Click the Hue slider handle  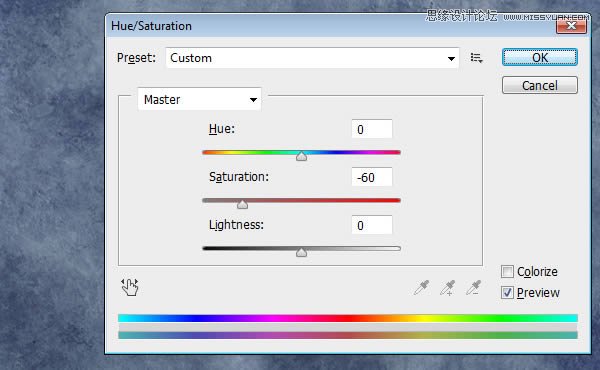pyautogui.click(x=301, y=156)
